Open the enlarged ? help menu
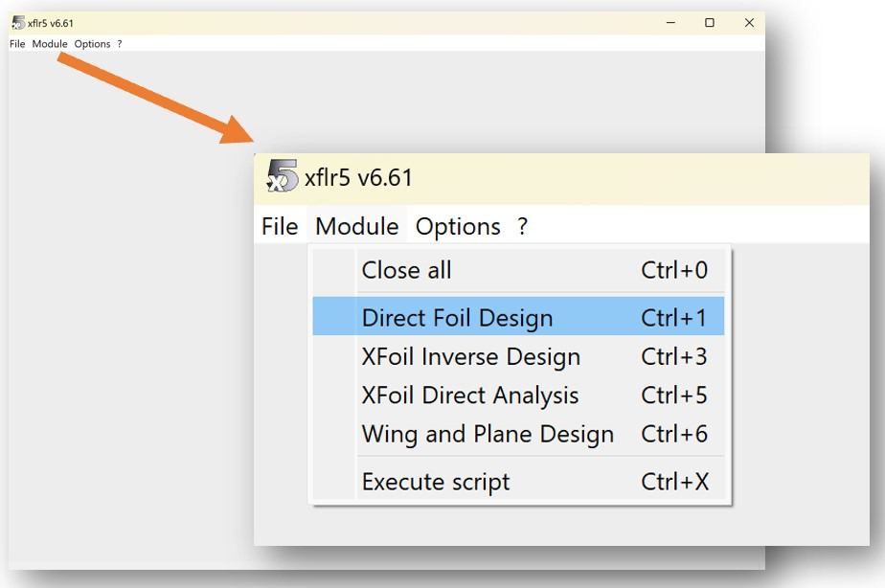This screenshot has width=885, height=588. pyautogui.click(x=522, y=227)
